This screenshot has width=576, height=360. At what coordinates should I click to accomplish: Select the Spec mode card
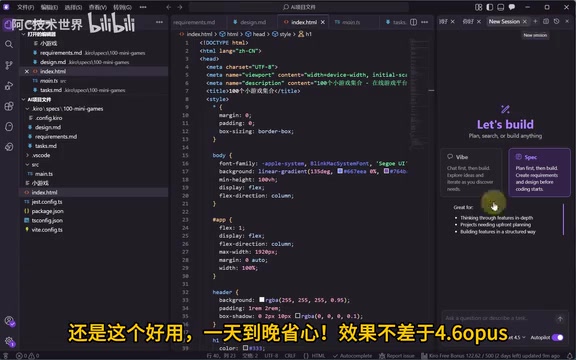(x=539, y=172)
